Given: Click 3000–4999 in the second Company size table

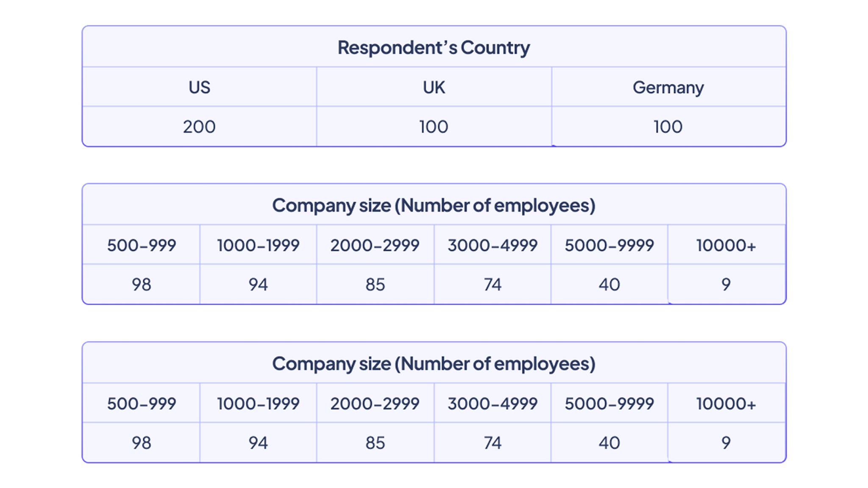Looking at the screenshot, I should point(492,403).
